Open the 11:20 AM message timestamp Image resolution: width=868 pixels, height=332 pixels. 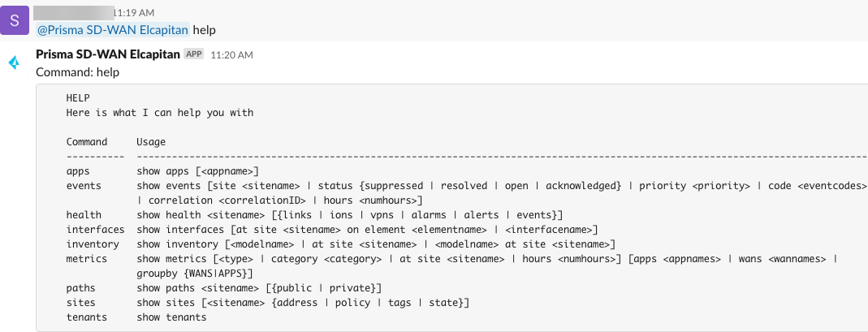(x=231, y=55)
